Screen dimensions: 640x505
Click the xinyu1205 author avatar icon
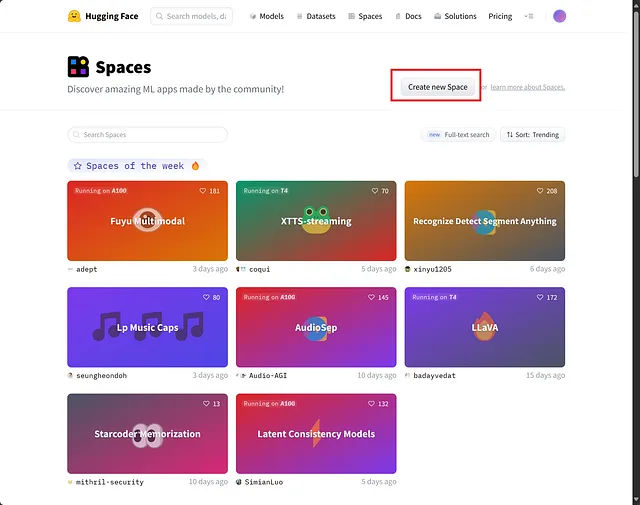tap(407, 269)
